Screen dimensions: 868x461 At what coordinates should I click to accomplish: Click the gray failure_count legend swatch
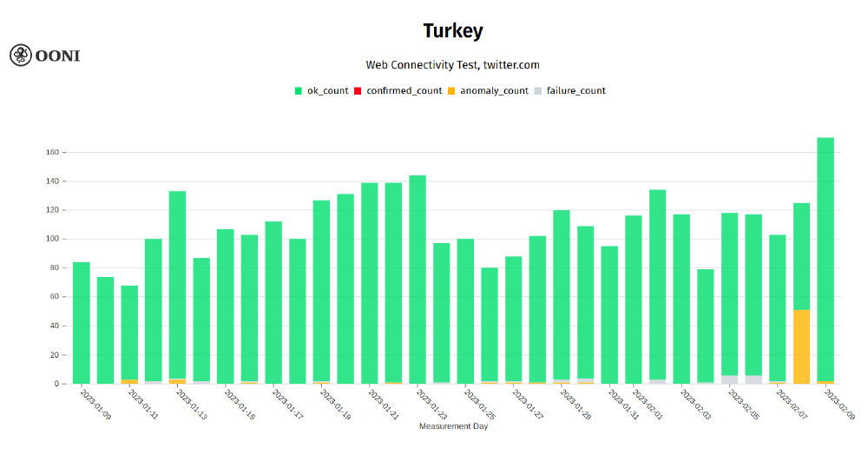(x=538, y=91)
